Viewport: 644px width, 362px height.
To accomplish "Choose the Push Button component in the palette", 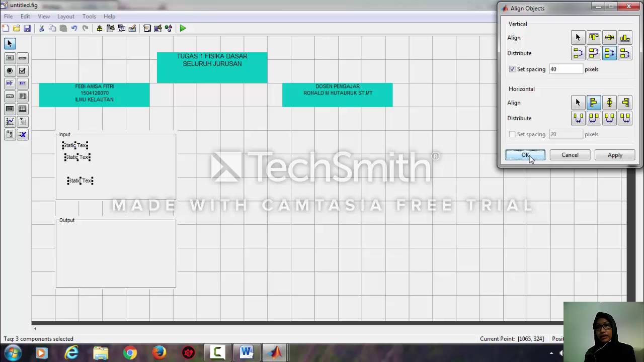I will click(10, 58).
